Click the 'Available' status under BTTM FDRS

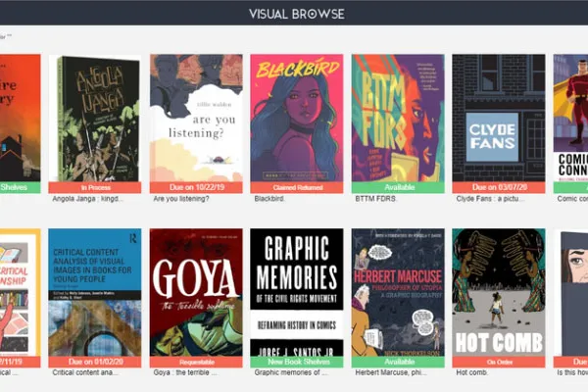[x=398, y=187]
